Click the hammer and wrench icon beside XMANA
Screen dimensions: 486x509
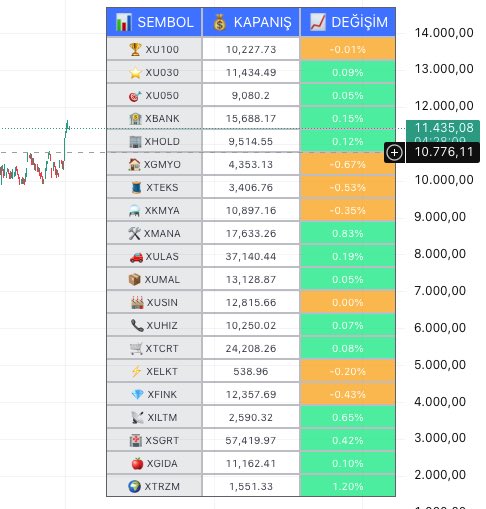[x=134, y=234]
